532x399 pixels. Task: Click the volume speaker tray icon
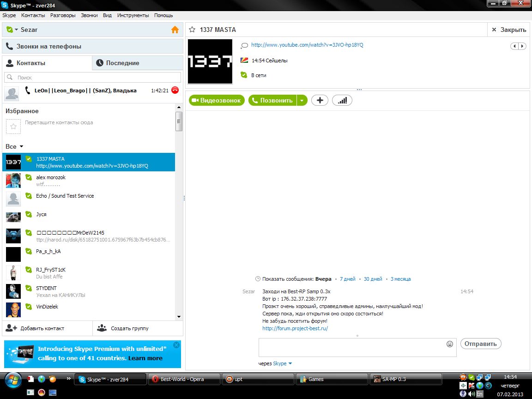471,394
